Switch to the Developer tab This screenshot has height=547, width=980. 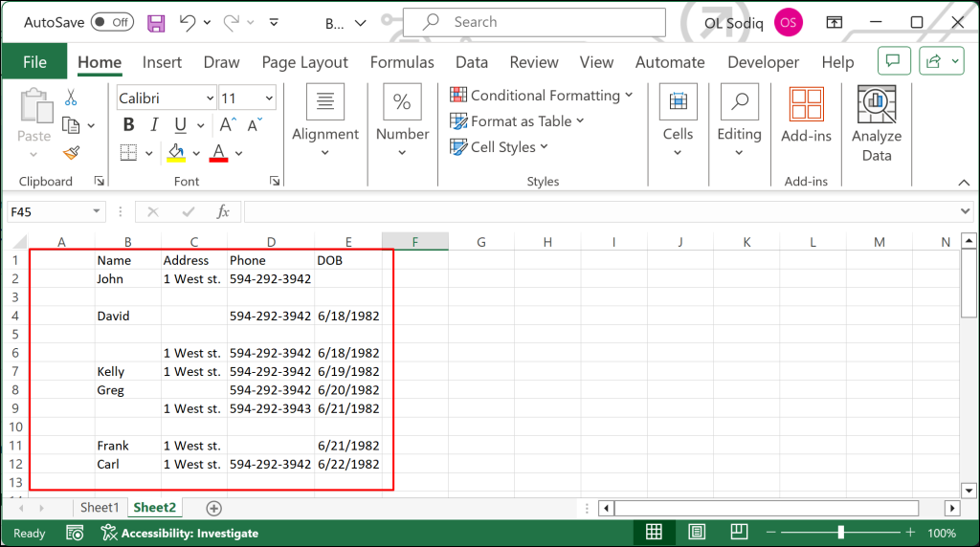[x=763, y=62]
